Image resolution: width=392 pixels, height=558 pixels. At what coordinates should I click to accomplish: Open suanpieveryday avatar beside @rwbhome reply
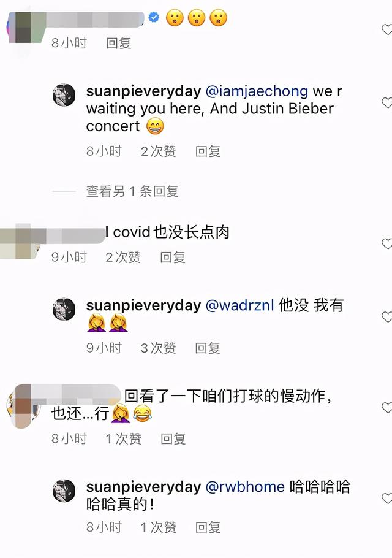[x=64, y=491]
